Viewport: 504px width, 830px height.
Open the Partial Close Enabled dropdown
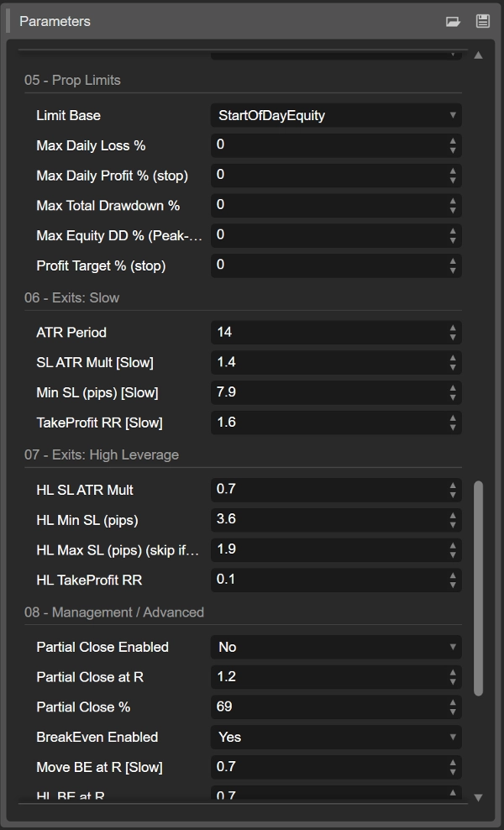point(335,648)
